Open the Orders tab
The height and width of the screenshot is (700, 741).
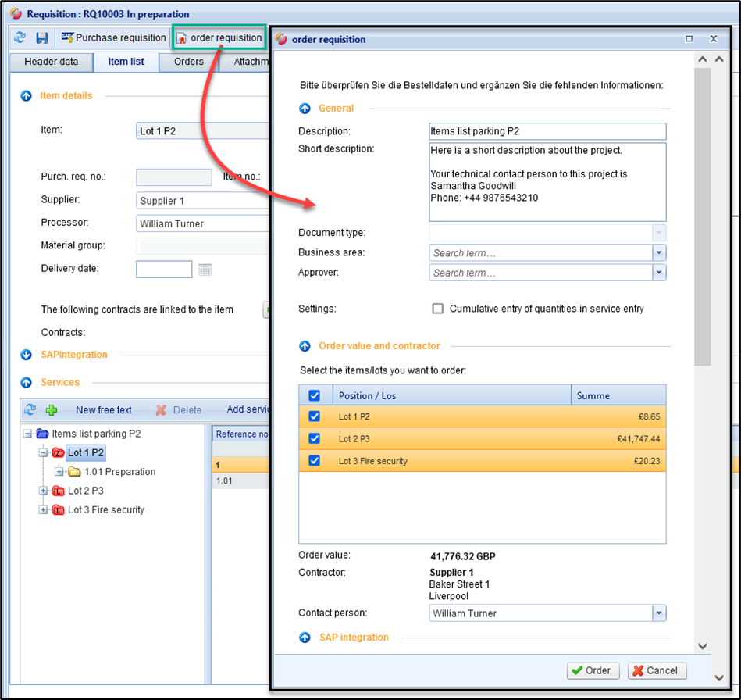[x=189, y=62]
